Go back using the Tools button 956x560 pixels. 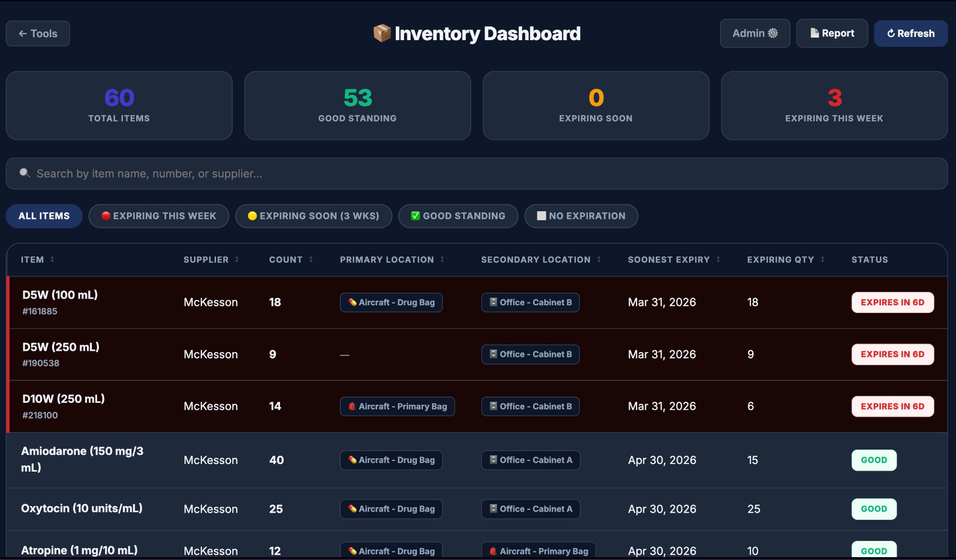point(37,33)
